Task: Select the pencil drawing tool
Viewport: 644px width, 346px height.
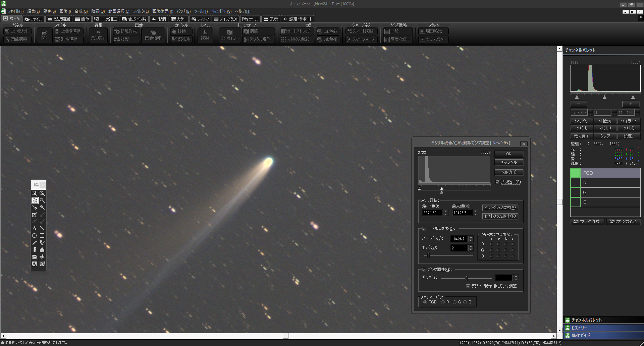Action: tap(35, 242)
